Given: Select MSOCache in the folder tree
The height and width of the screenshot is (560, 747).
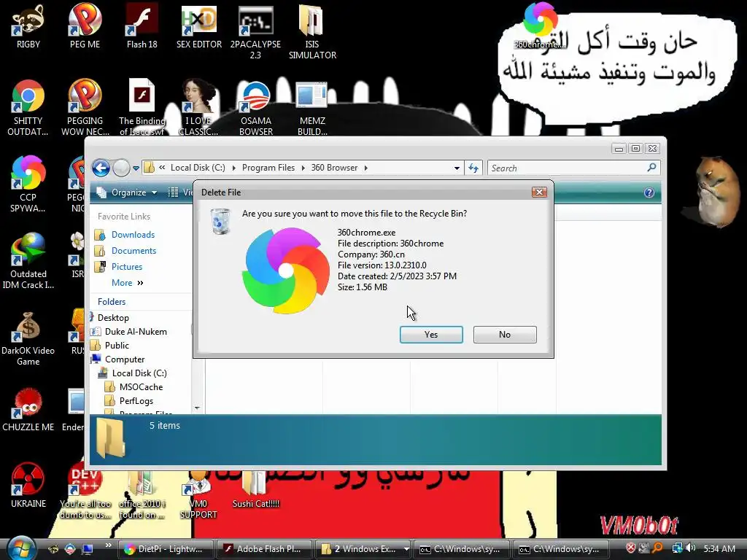Looking at the screenshot, I should pos(141,386).
